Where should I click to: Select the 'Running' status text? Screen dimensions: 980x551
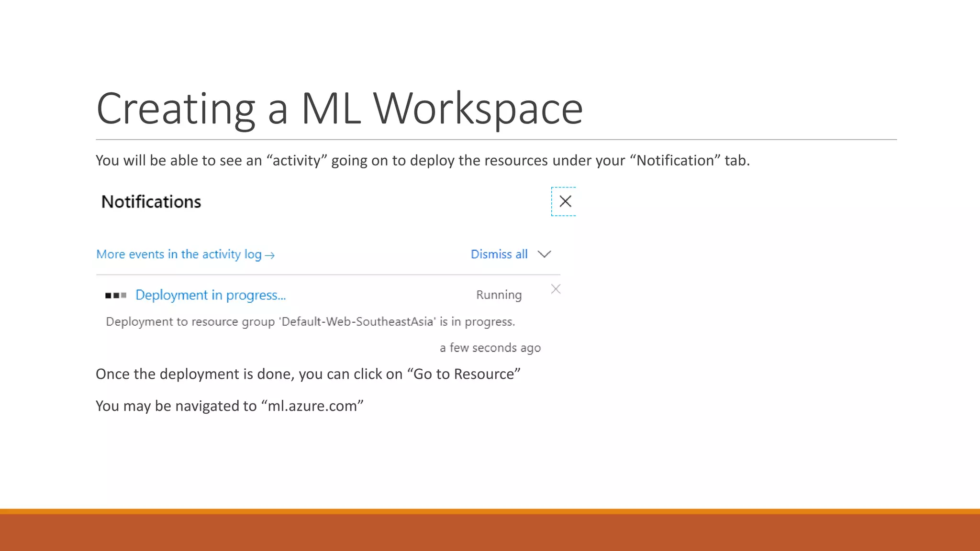(499, 295)
